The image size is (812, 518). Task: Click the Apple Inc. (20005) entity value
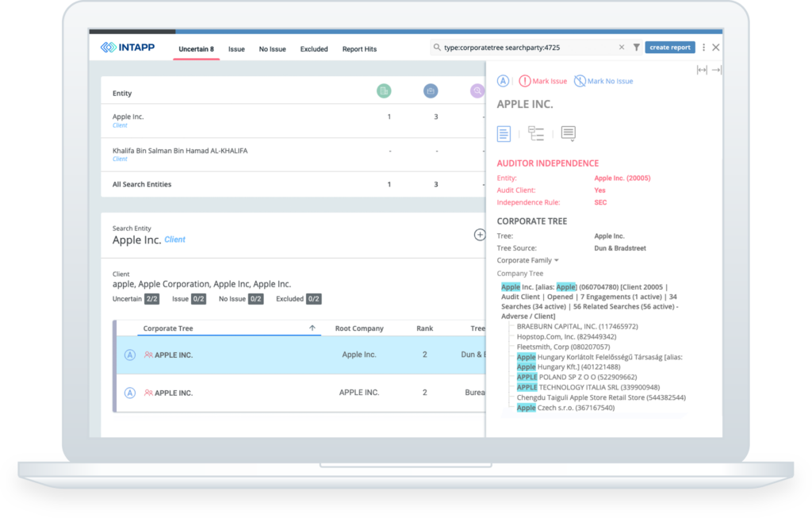tap(622, 178)
